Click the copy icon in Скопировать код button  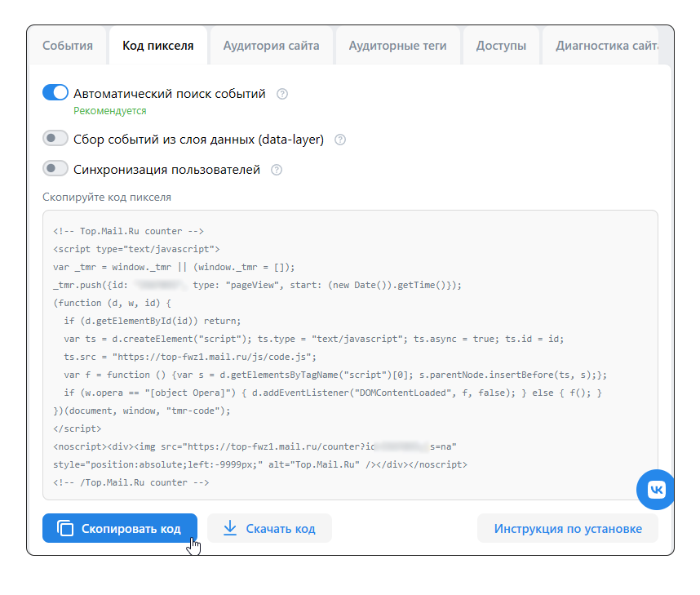65,529
